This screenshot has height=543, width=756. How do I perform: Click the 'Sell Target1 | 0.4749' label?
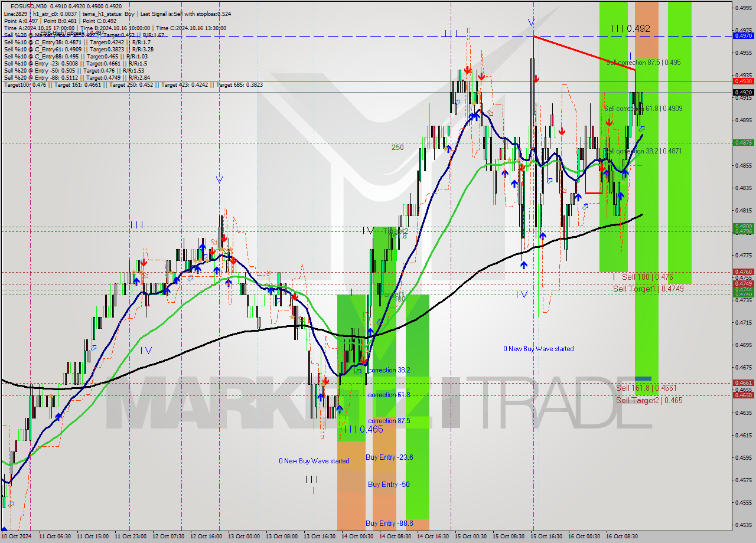coord(649,289)
